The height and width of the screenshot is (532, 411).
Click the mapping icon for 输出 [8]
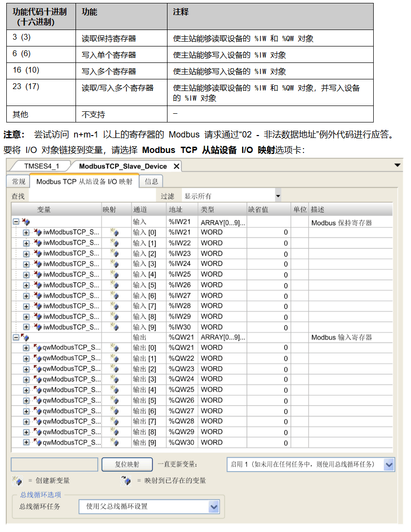(x=115, y=432)
